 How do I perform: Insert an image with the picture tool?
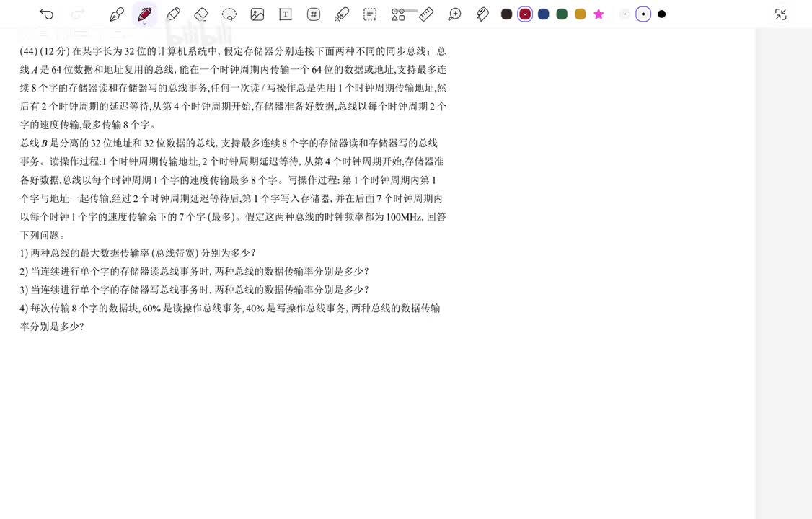tap(257, 14)
